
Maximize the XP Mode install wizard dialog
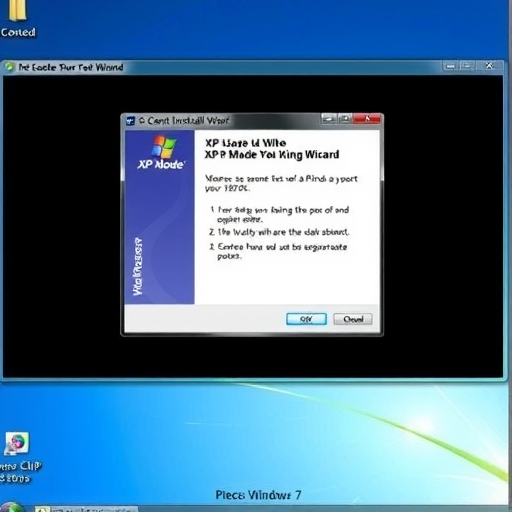point(345,119)
